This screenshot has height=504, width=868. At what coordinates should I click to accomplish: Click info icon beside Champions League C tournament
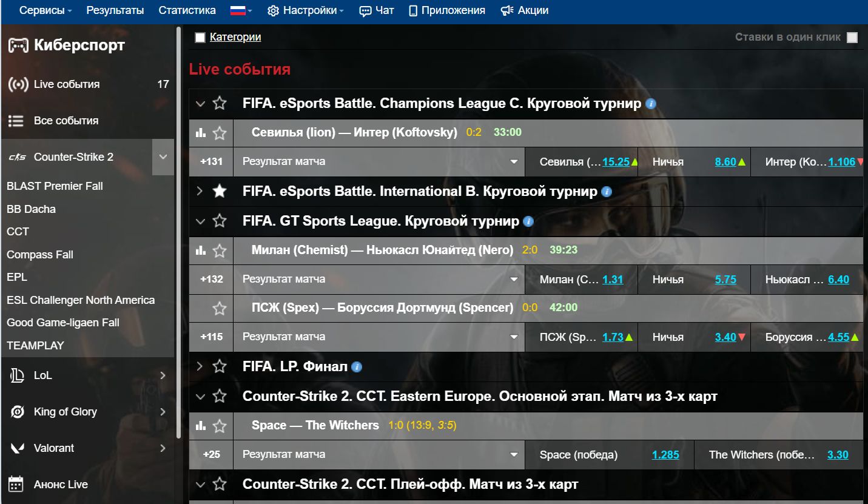pos(651,104)
